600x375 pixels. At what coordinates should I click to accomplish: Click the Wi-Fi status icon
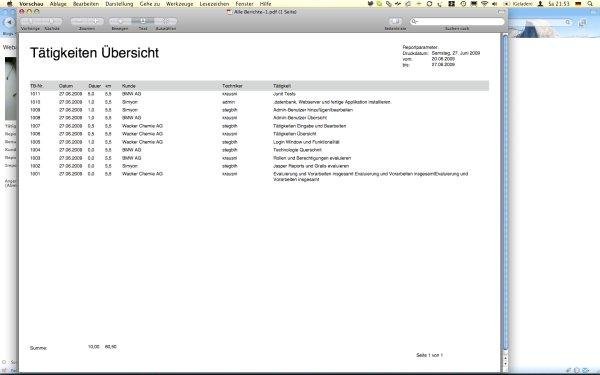tap(484, 3)
